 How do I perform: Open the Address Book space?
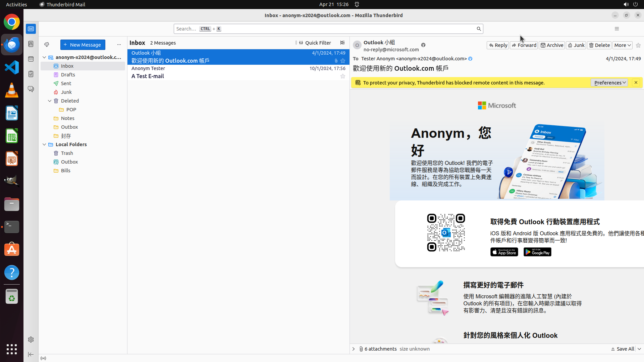coord(31,44)
